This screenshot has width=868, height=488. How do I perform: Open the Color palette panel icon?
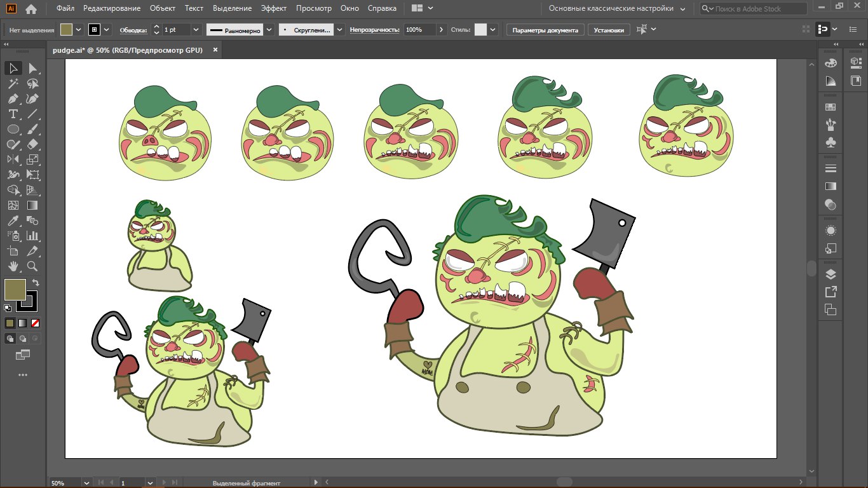(x=831, y=63)
